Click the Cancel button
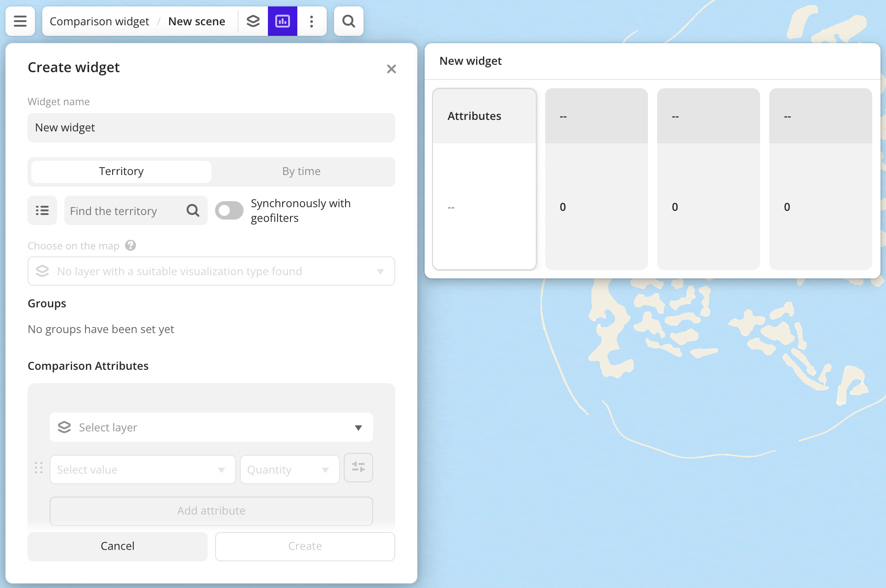This screenshot has height=588, width=886. tap(118, 546)
